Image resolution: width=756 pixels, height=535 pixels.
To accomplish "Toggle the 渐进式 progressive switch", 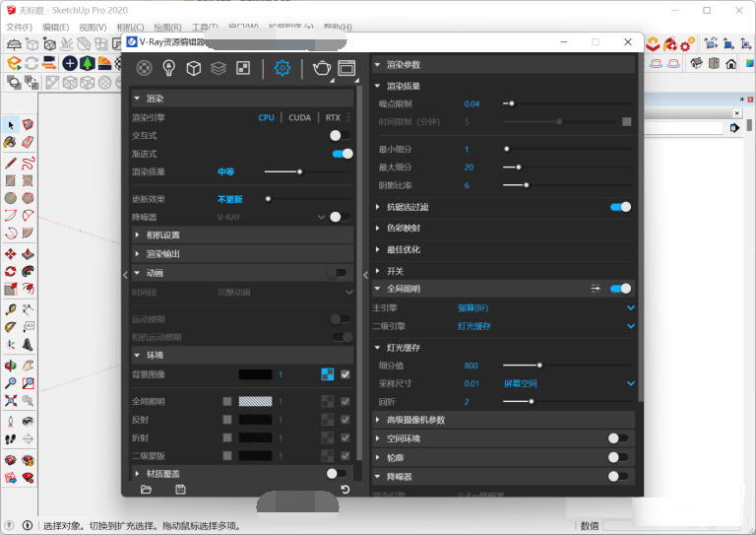I will pyautogui.click(x=343, y=154).
